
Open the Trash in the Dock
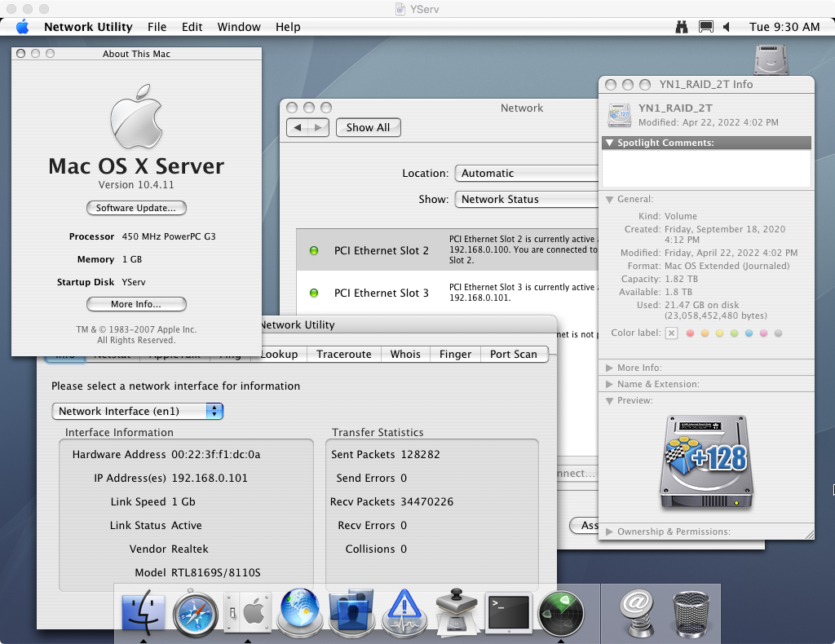(693, 613)
